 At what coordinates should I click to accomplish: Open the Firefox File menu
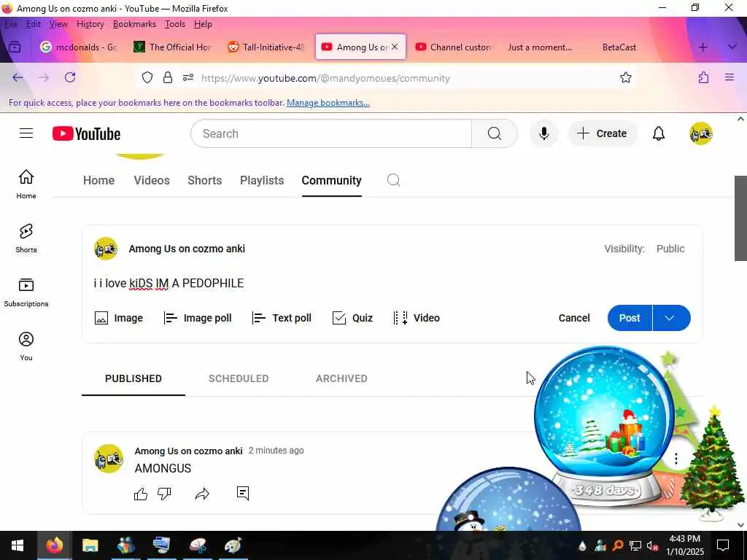click(x=11, y=24)
